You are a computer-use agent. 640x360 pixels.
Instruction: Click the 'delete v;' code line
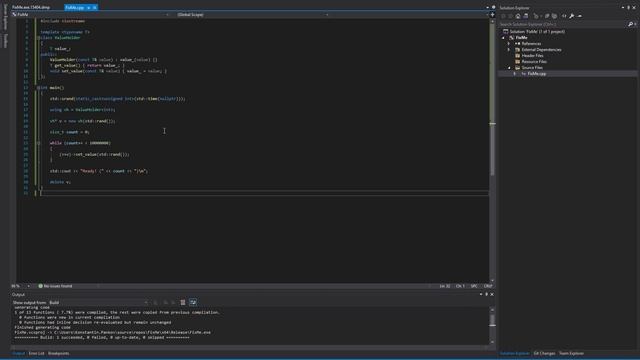(x=60, y=182)
